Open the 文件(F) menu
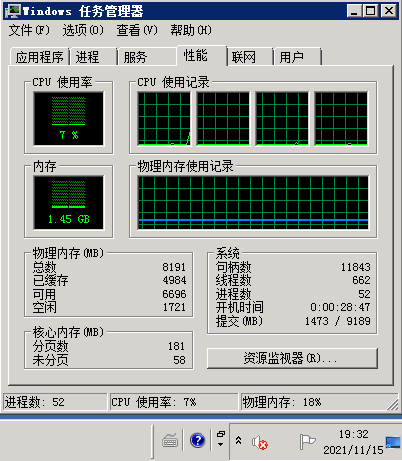Screen dimensions: 402x461 [29, 30]
